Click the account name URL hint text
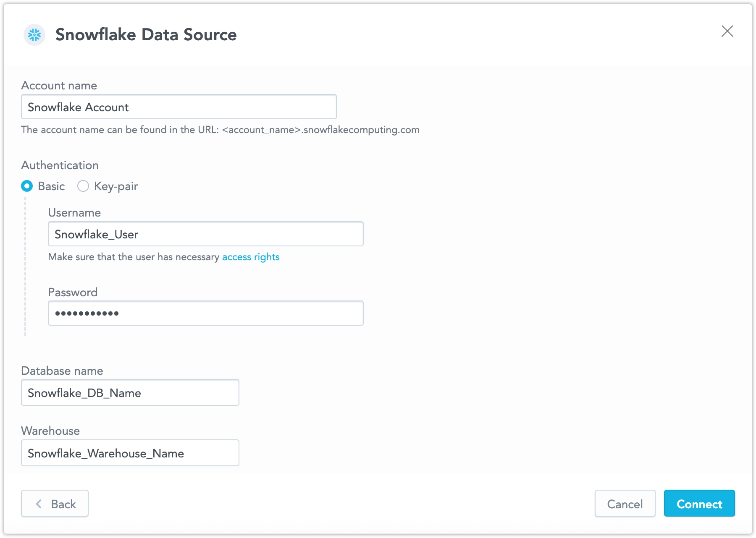Image resolution: width=756 pixels, height=538 pixels. pos(220,130)
